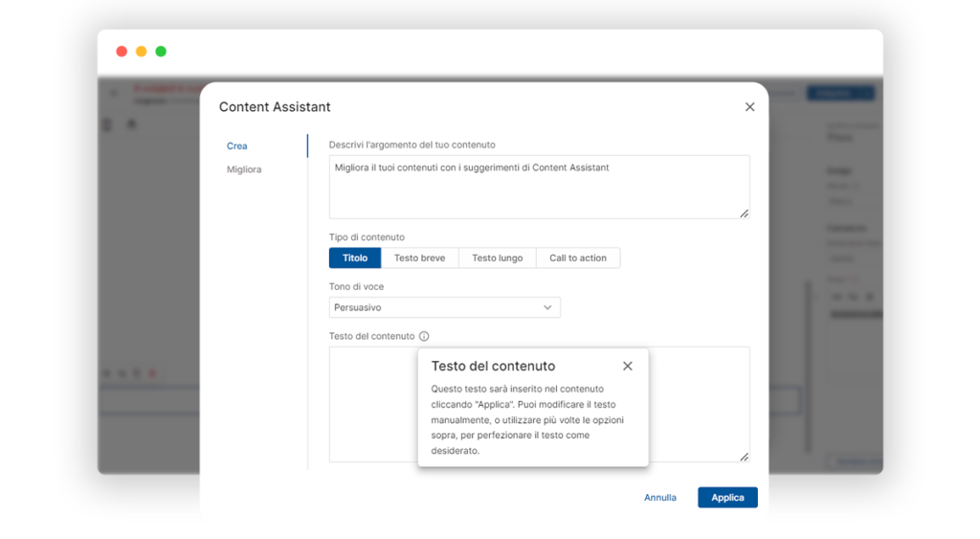Click the yellow macOS minimize button

pyautogui.click(x=141, y=52)
